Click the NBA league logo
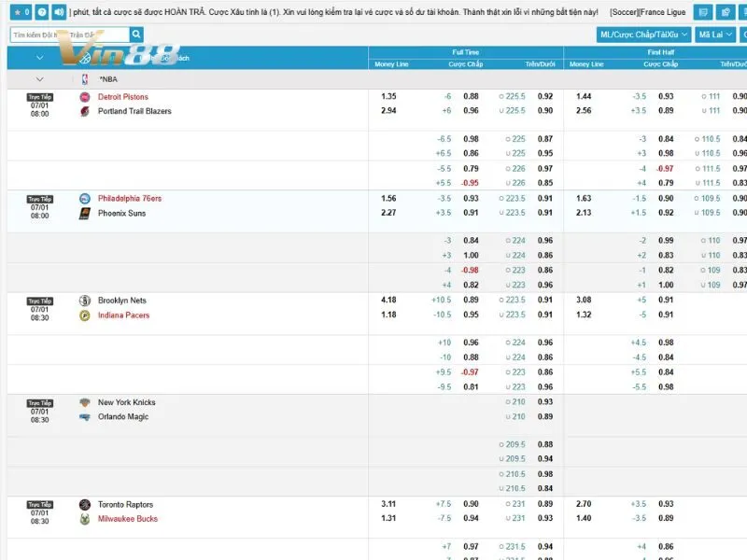The image size is (747, 560). click(85, 79)
